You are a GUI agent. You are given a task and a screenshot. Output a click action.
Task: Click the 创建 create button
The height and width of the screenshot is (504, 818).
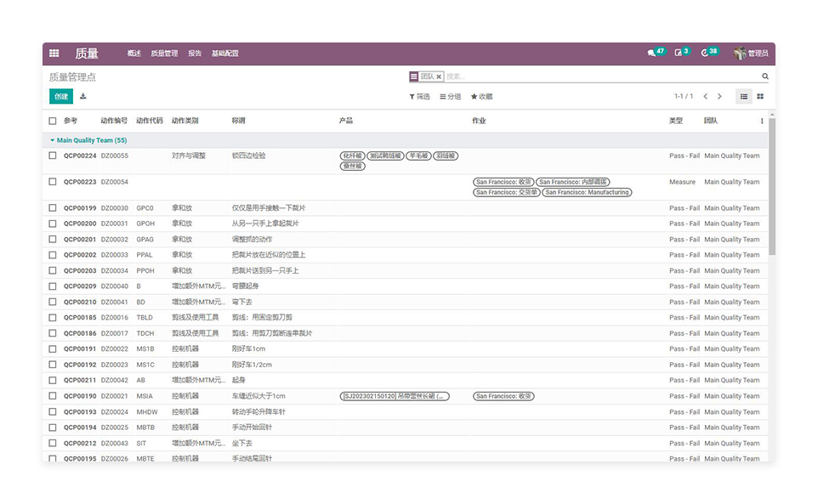61,97
